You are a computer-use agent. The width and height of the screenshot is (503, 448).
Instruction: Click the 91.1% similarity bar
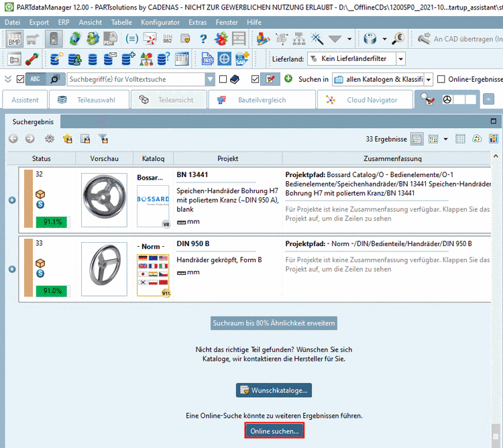click(x=52, y=222)
